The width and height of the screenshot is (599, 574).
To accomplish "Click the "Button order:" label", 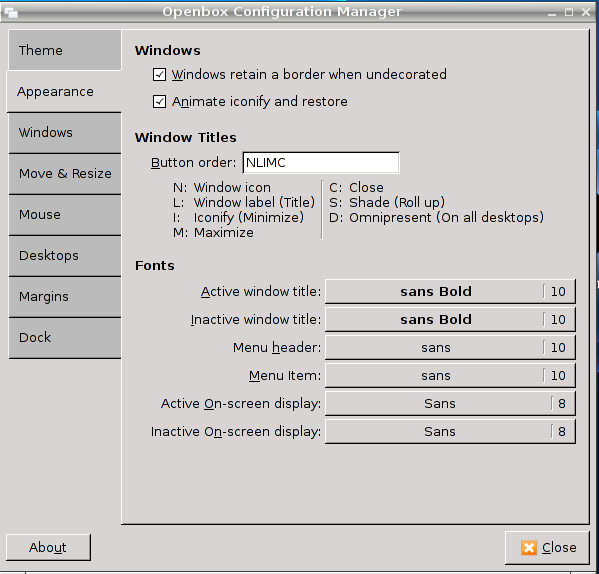I will [x=194, y=163].
